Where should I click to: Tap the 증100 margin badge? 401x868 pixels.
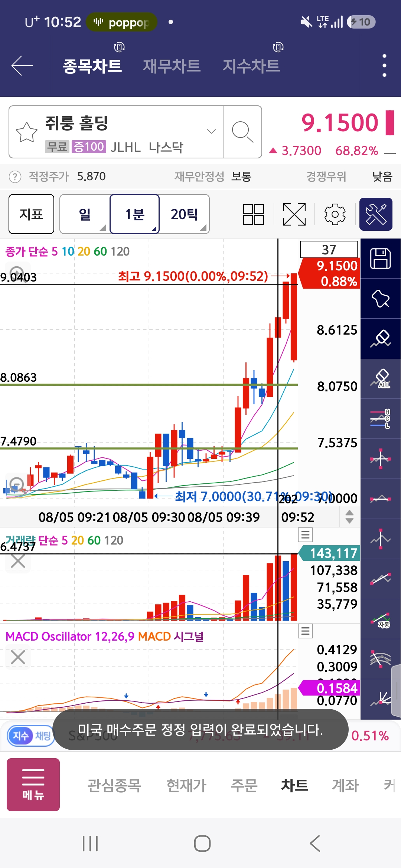coord(89,147)
